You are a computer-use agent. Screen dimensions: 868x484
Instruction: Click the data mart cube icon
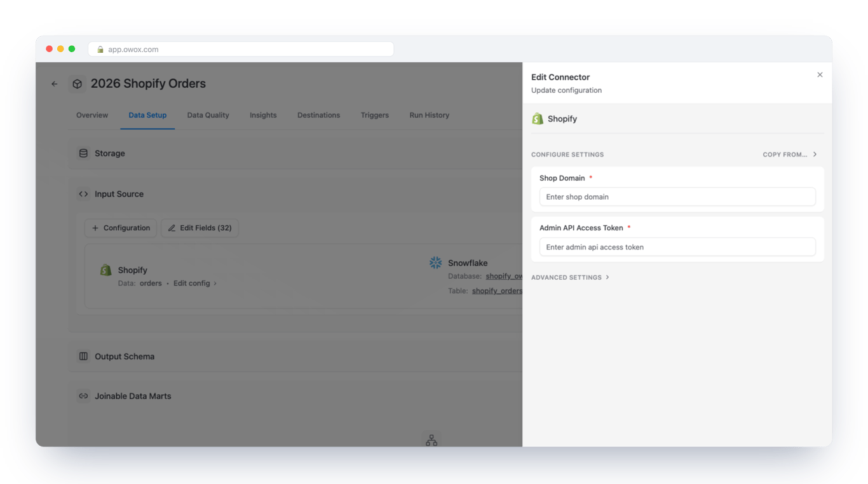click(x=78, y=84)
